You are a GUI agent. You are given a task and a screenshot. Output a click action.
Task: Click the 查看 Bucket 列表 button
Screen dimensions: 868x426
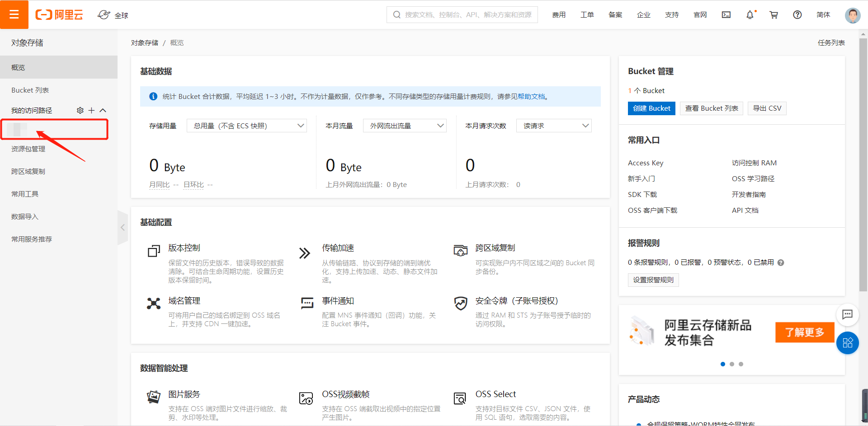[712, 108]
